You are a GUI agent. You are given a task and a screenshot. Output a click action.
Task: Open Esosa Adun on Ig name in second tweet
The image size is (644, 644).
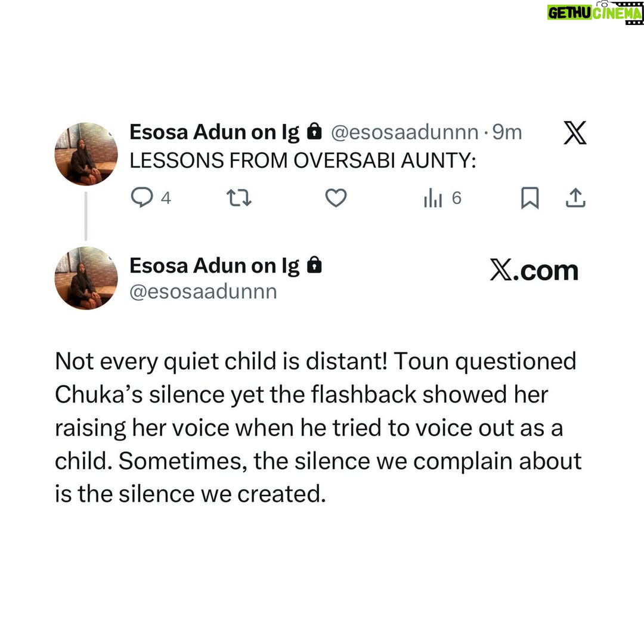coord(215,266)
